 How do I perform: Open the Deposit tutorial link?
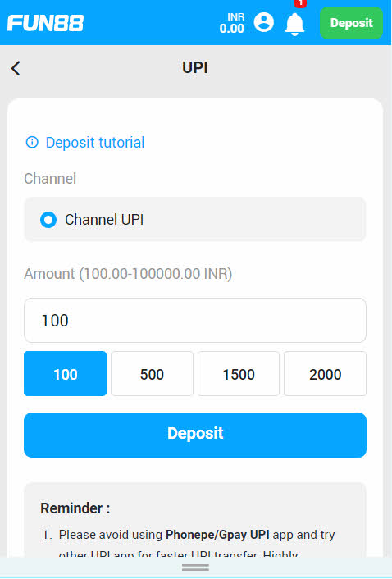95,143
